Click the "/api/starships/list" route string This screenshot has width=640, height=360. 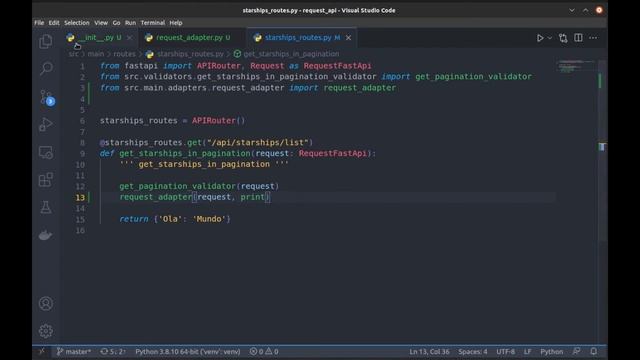tap(258, 142)
